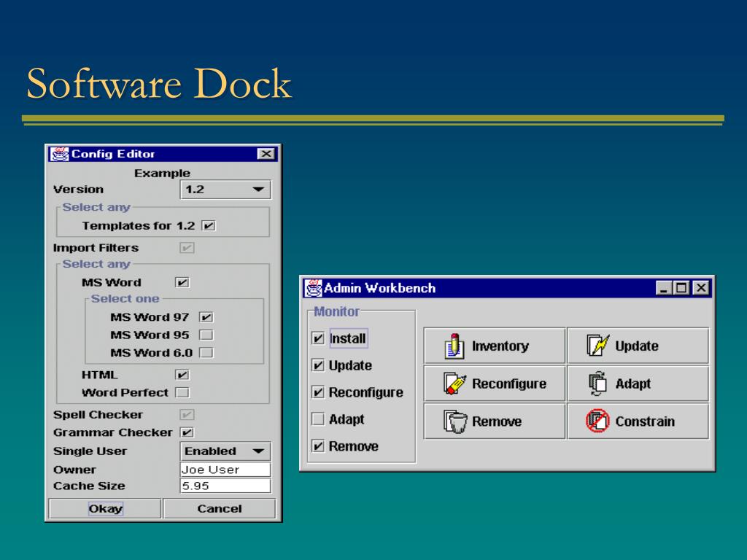
Task: Click the Config Editor title bar text
Action: 113,154
